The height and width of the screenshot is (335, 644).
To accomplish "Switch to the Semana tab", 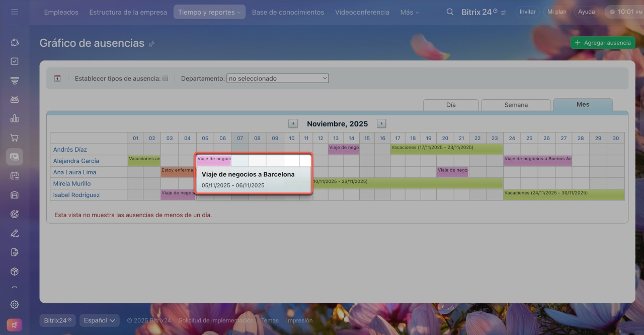I will click(x=516, y=105).
